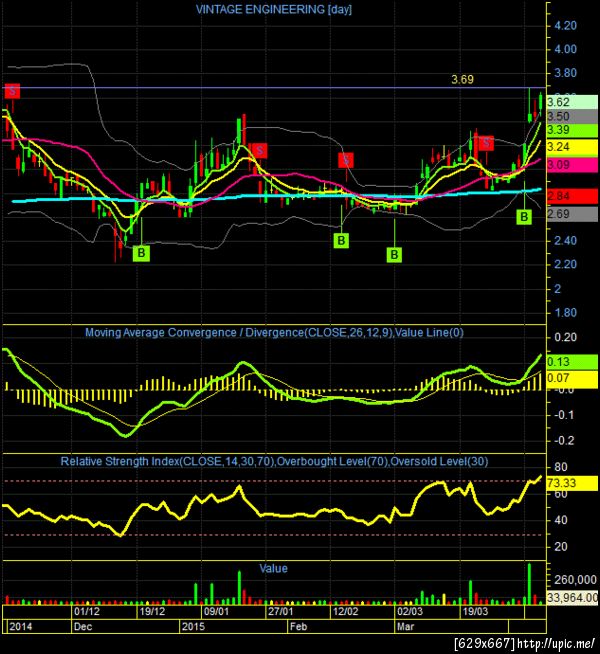600x654 pixels.
Task: Click the 4.20 price axis label
Action: pos(565,26)
